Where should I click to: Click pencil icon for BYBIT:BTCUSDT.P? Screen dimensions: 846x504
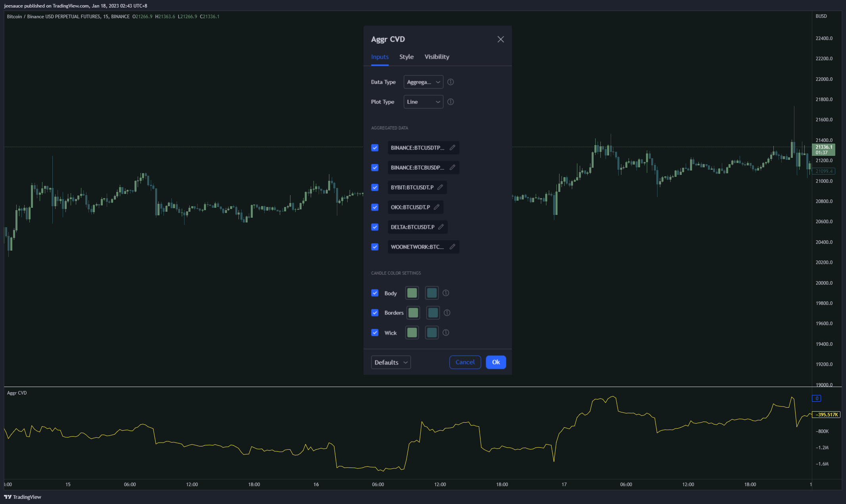[x=440, y=187]
